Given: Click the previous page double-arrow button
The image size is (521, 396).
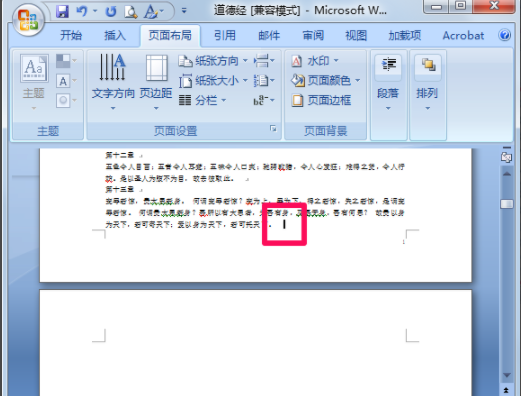Looking at the screenshot, I should 506,390.
